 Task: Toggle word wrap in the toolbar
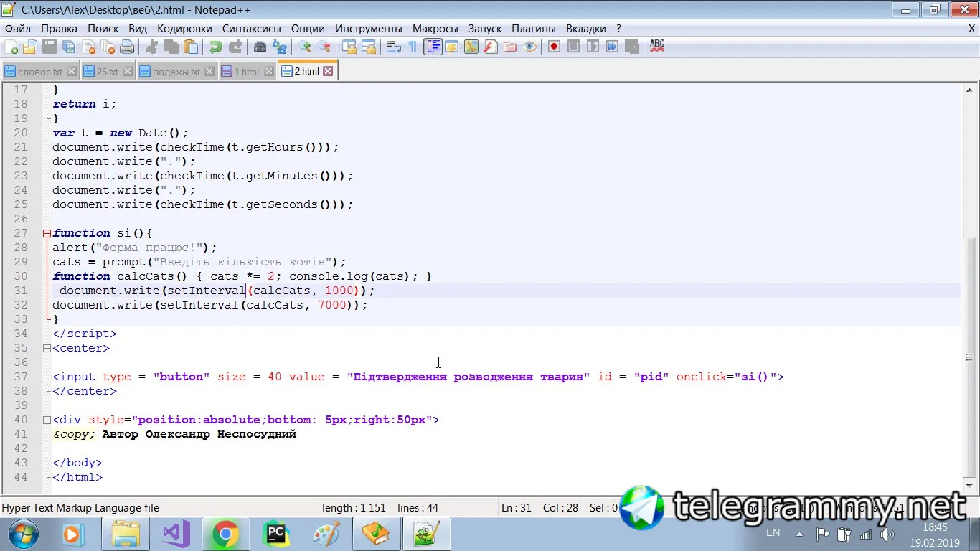tap(393, 47)
